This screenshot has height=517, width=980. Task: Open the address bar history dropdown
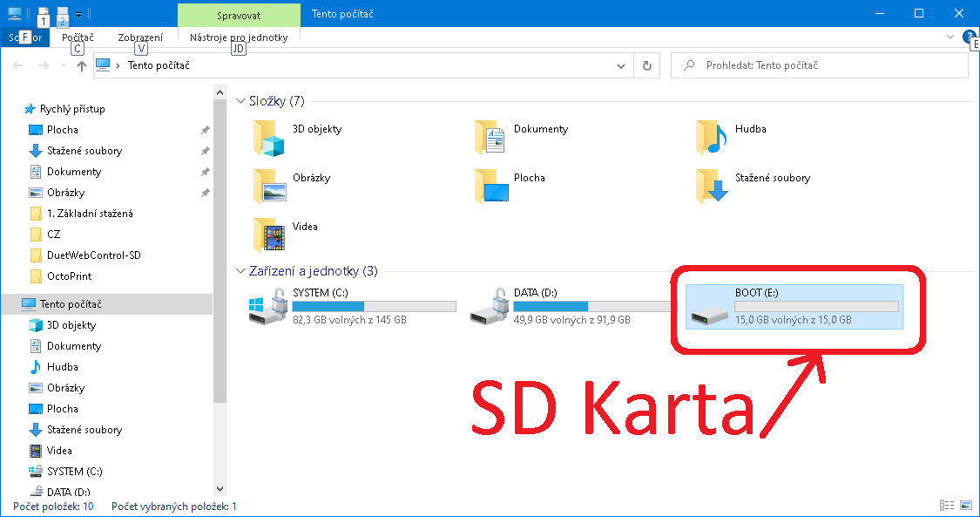pos(620,65)
